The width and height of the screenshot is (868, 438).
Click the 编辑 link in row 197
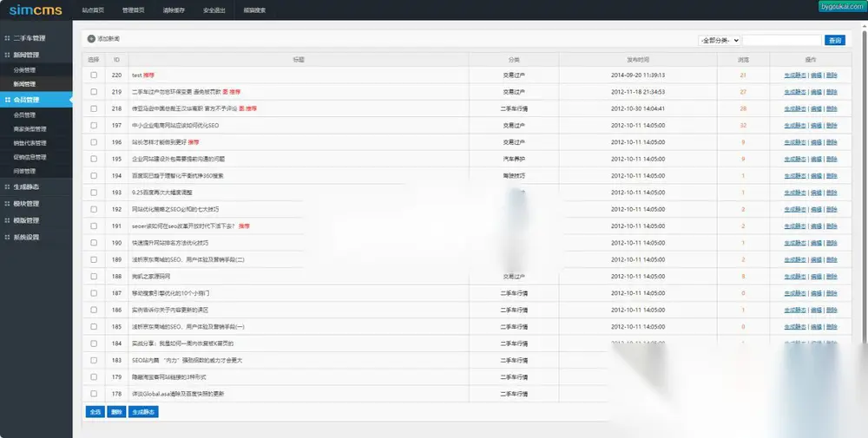pos(816,126)
